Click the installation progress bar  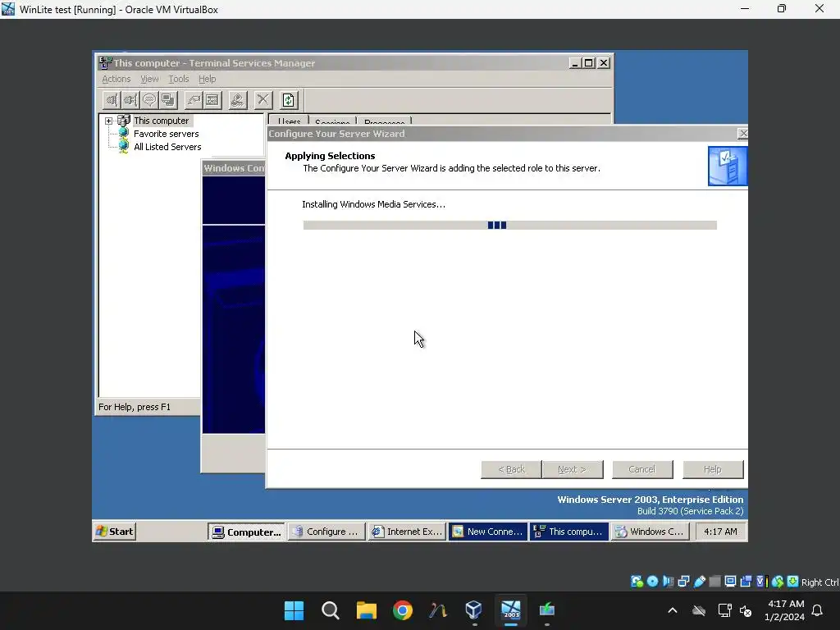(509, 225)
